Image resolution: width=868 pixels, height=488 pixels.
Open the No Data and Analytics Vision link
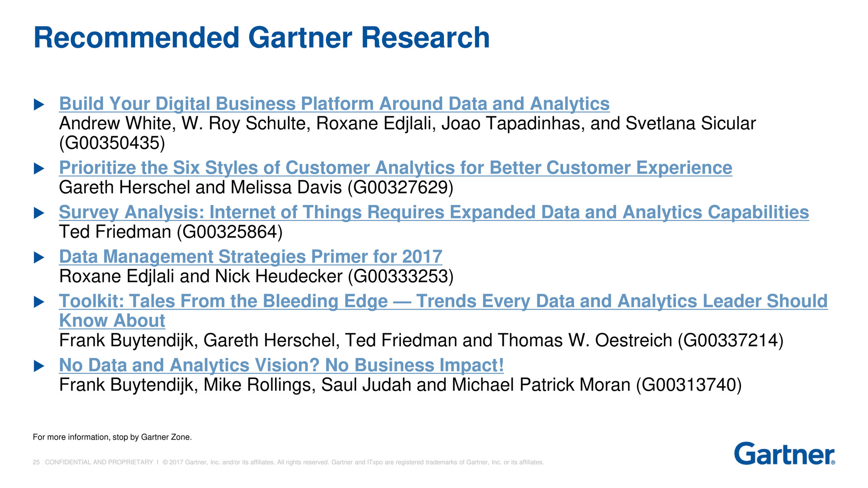tap(281, 365)
